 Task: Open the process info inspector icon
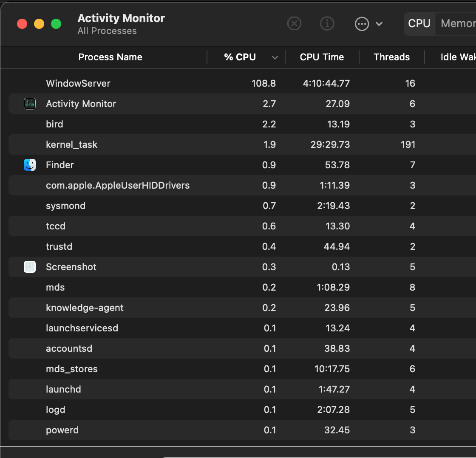click(327, 23)
